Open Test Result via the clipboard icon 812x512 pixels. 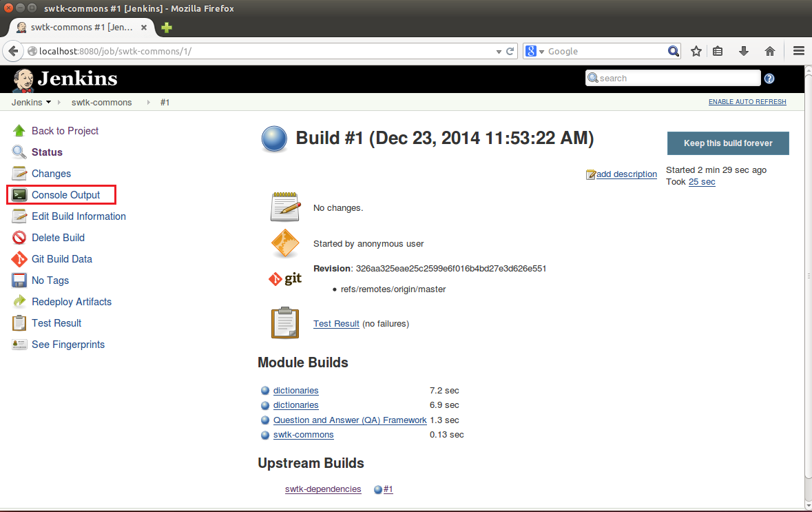tap(19, 322)
